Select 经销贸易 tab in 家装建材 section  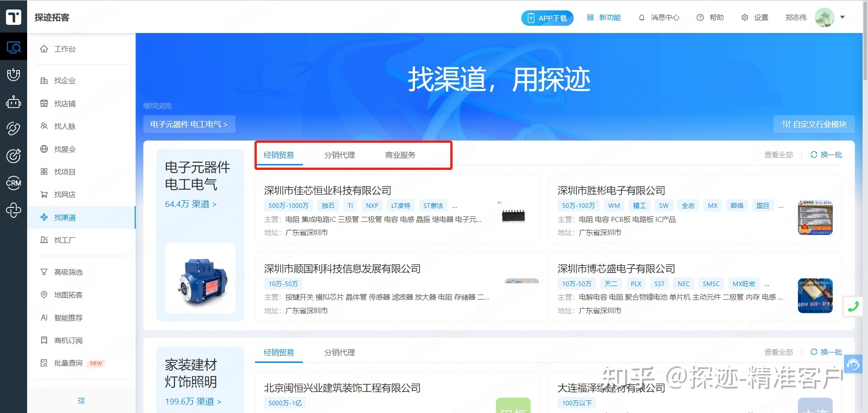pos(279,352)
